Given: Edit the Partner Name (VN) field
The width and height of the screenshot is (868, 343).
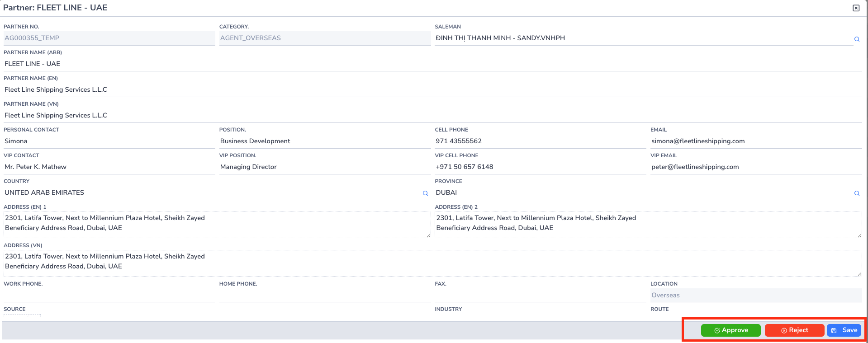Looking at the screenshot, I should click(432, 115).
